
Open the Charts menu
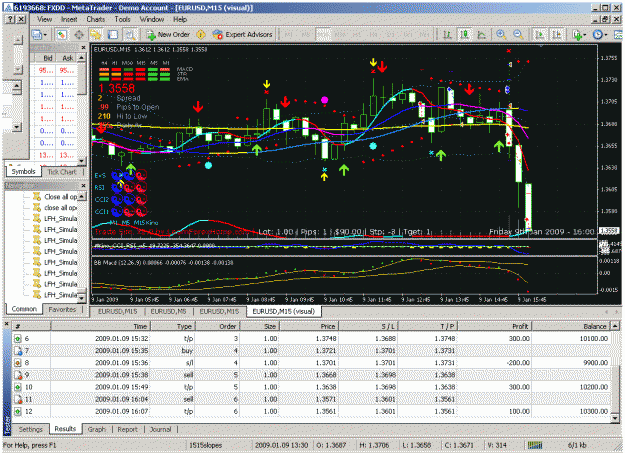(x=96, y=19)
